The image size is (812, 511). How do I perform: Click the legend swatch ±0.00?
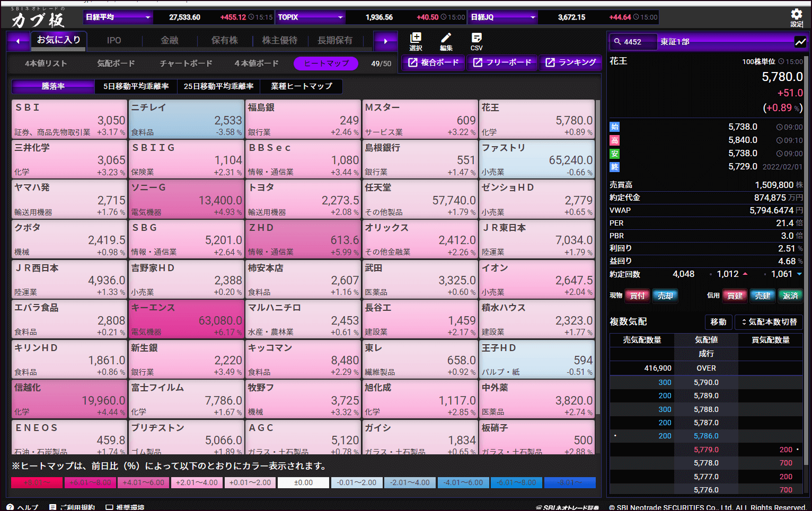point(303,482)
